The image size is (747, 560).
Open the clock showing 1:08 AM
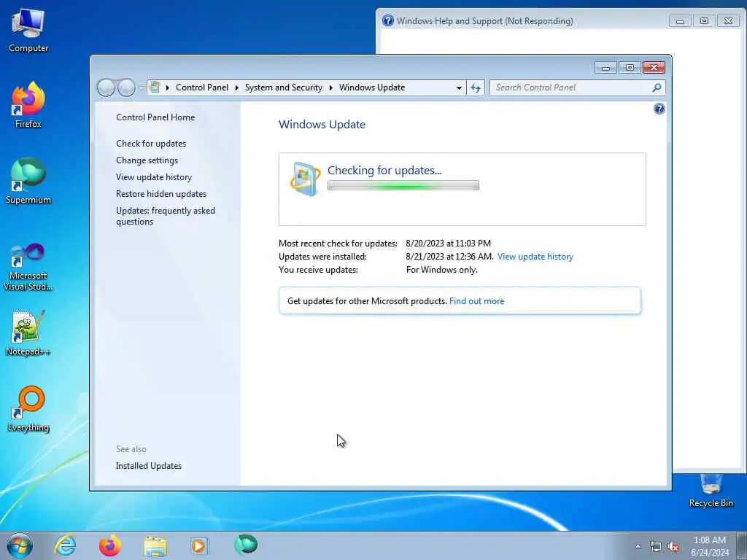(x=710, y=546)
